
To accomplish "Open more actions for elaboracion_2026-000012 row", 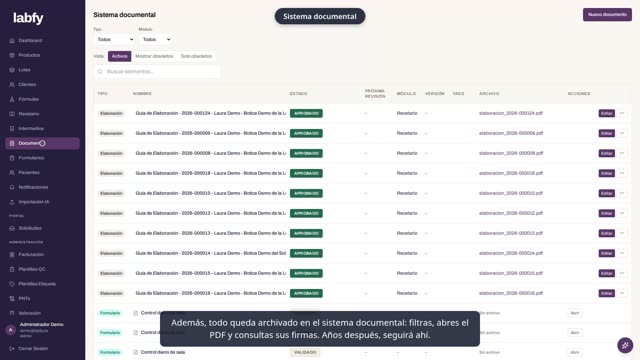I will 622,213.
